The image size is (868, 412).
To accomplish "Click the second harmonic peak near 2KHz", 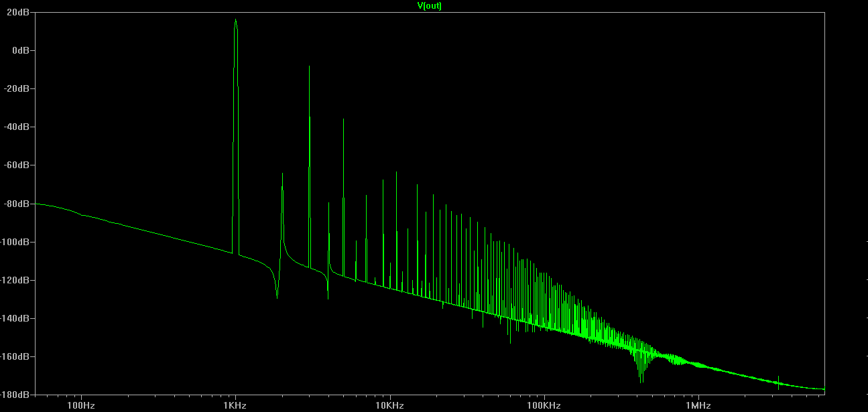I will coord(282,174).
